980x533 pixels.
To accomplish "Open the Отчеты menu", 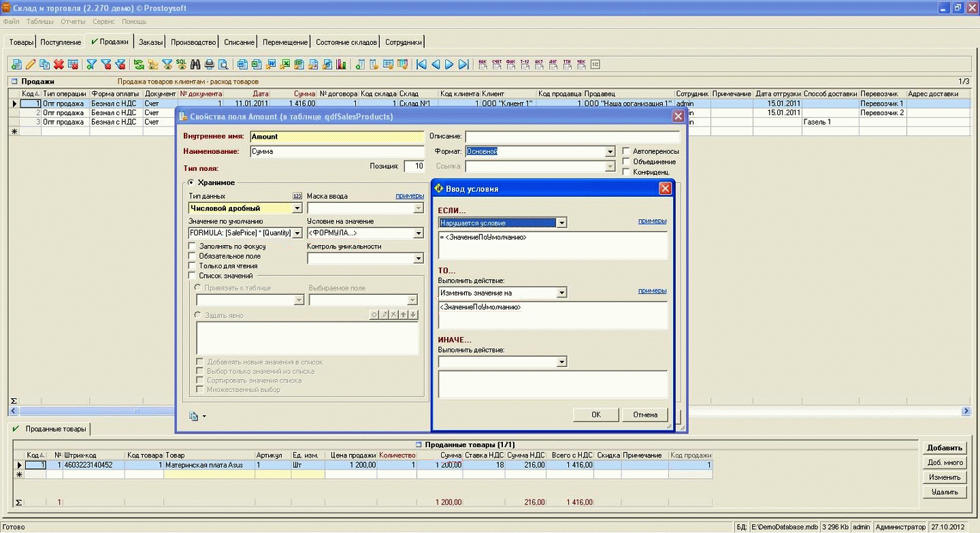I will 73,22.
